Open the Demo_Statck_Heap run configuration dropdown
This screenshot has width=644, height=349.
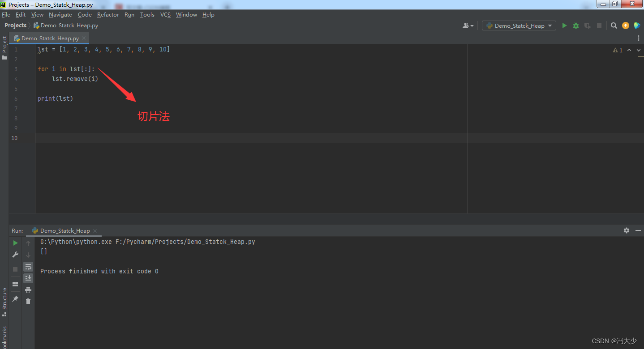(x=519, y=26)
